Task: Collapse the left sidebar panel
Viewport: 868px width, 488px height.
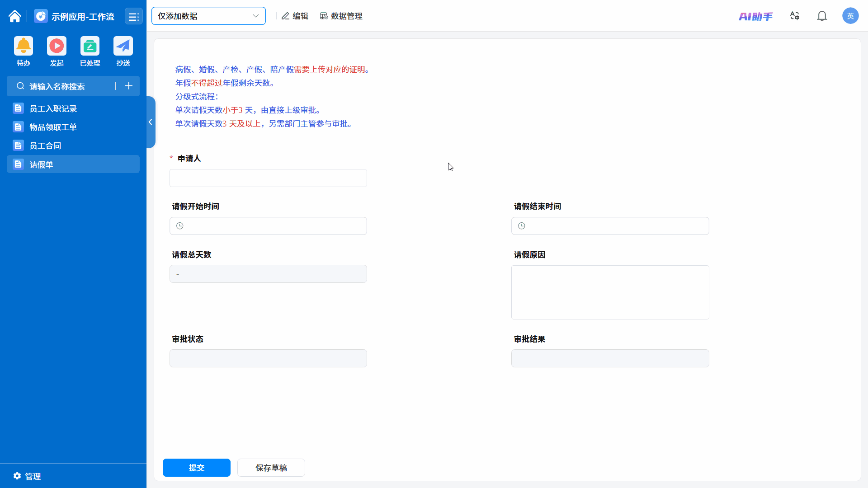Action: point(151,122)
